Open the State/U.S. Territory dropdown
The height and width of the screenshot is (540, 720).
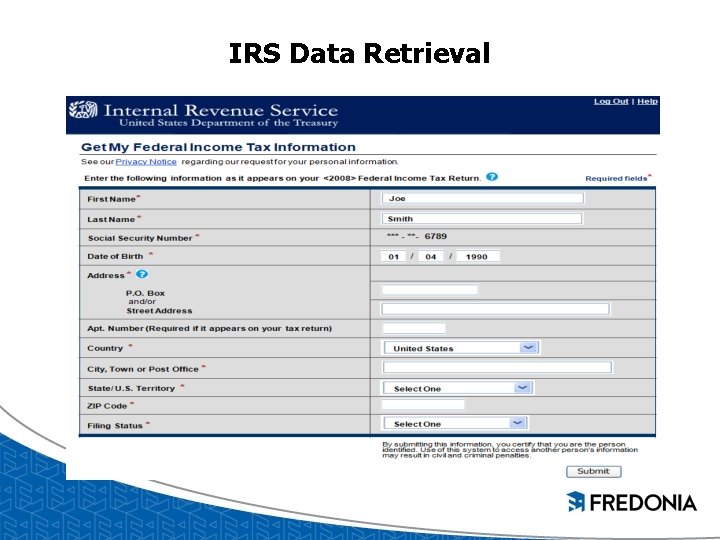[x=458, y=388]
